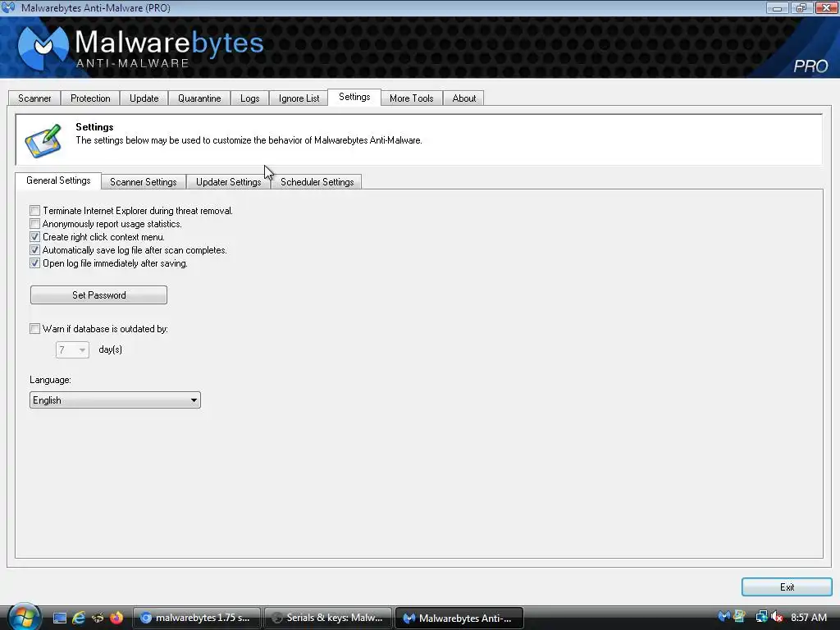Screen dimensions: 840x630
Task: Click the second system tray icon
Action: 739,617
